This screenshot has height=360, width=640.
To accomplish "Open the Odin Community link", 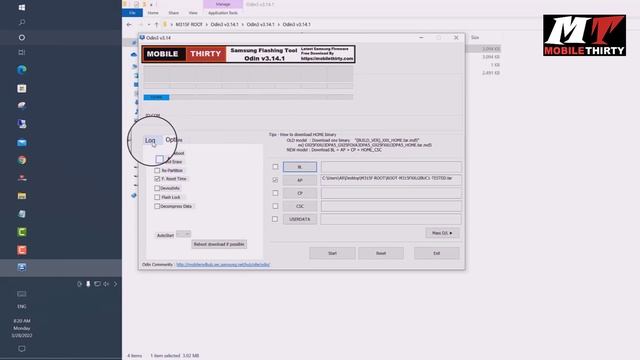I will click(x=223, y=264).
